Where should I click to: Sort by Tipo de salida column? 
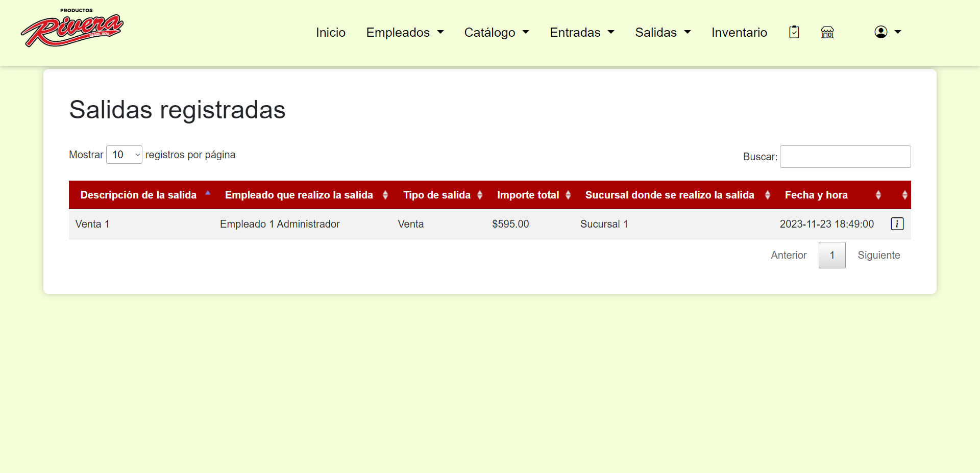click(x=479, y=195)
